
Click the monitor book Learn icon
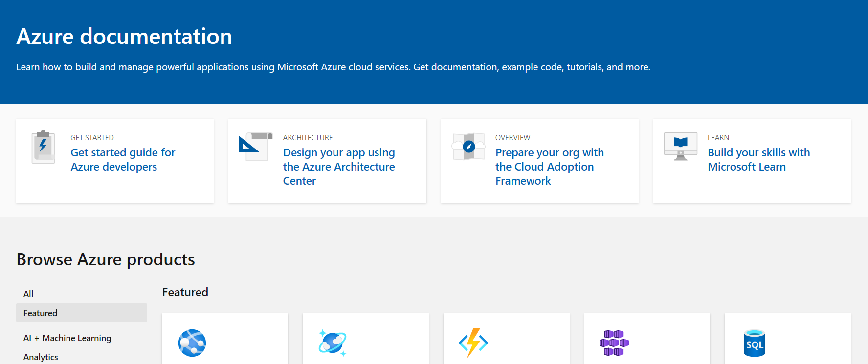pyautogui.click(x=681, y=146)
